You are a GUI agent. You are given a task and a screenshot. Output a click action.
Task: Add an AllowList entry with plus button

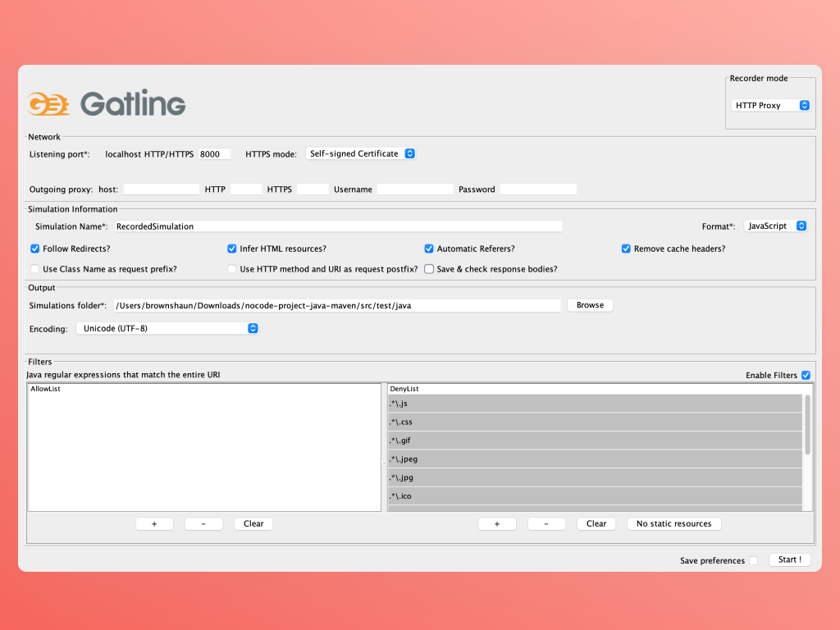[x=154, y=524]
